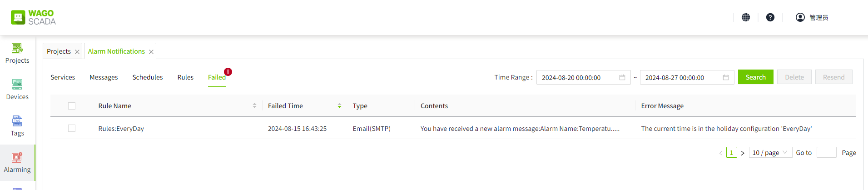
Task: Sort by Rule Name column arrows
Action: click(x=254, y=106)
